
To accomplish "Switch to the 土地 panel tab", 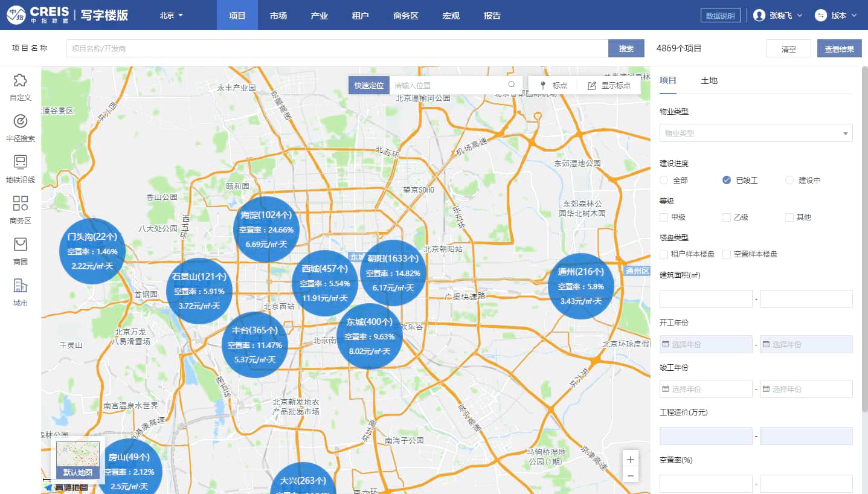I will 709,80.
